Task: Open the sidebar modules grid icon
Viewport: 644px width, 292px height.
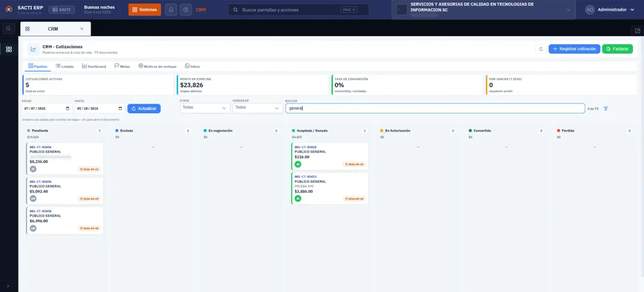Action: [x=9, y=49]
